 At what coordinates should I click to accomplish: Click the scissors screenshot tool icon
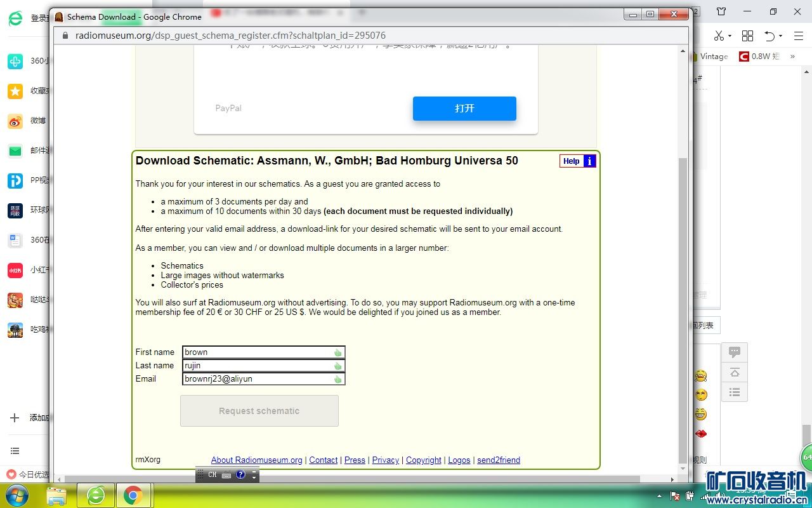pyautogui.click(x=719, y=36)
